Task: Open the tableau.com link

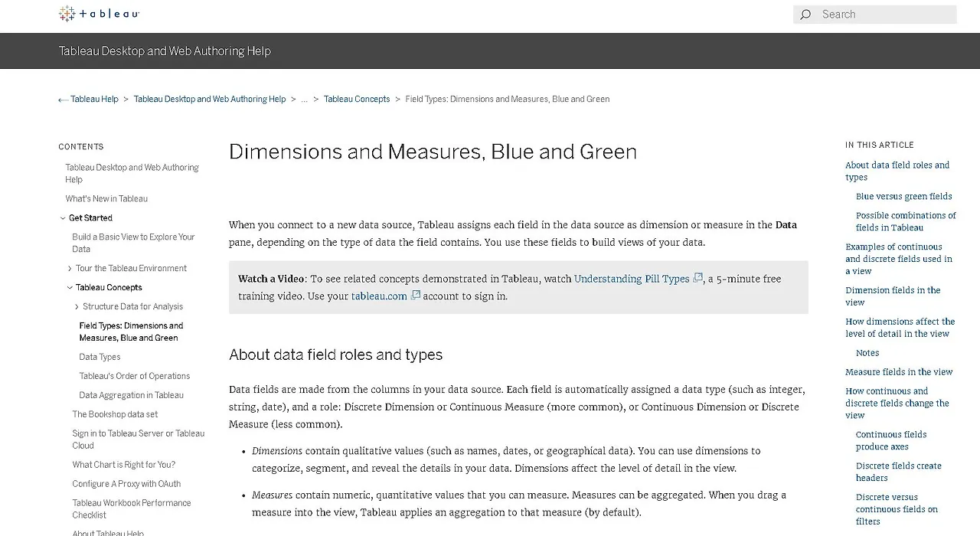Action: 379,296
